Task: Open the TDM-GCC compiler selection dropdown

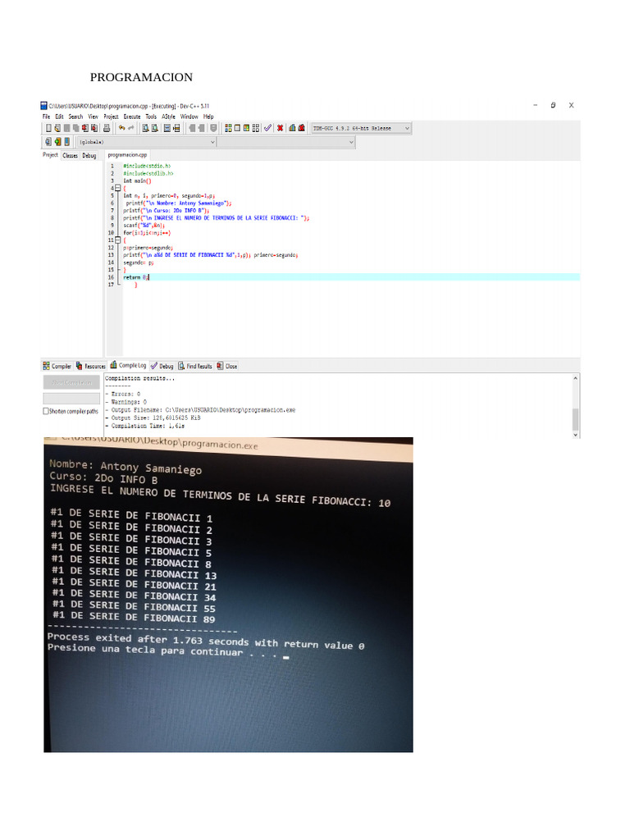Action: (408, 128)
